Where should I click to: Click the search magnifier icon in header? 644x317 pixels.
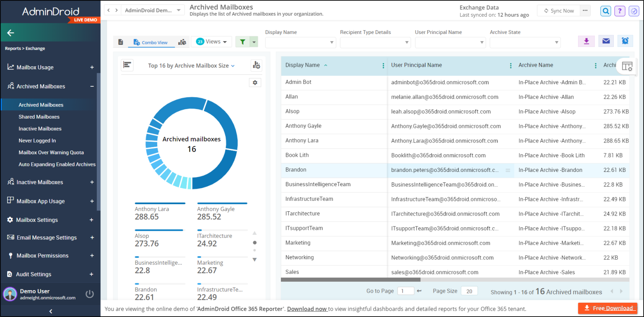click(605, 11)
